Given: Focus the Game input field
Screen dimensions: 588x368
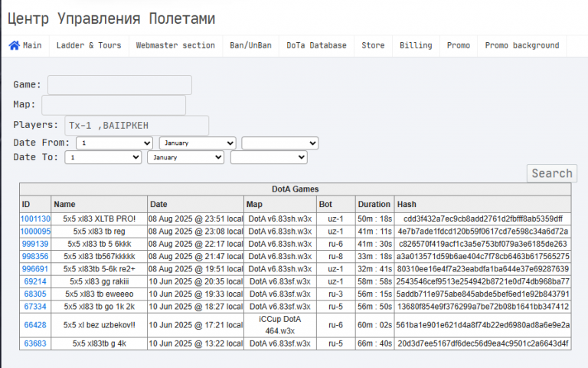Looking at the screenshot, I should (x=119, y=85).
